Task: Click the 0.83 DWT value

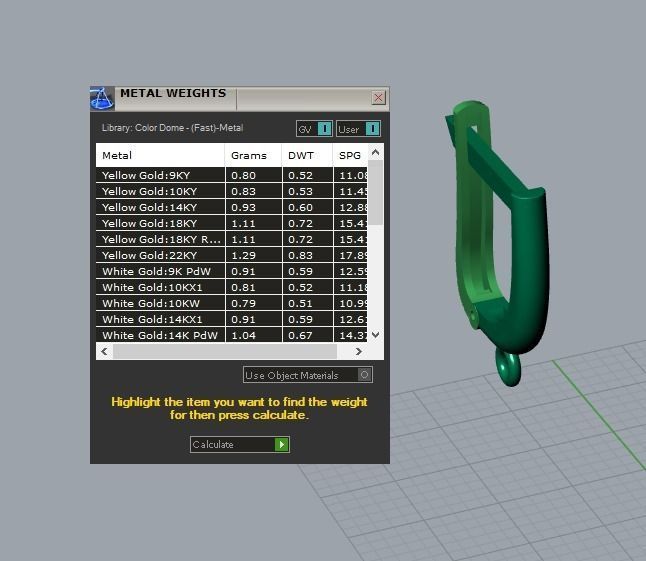Action: [x=300, y=256]
